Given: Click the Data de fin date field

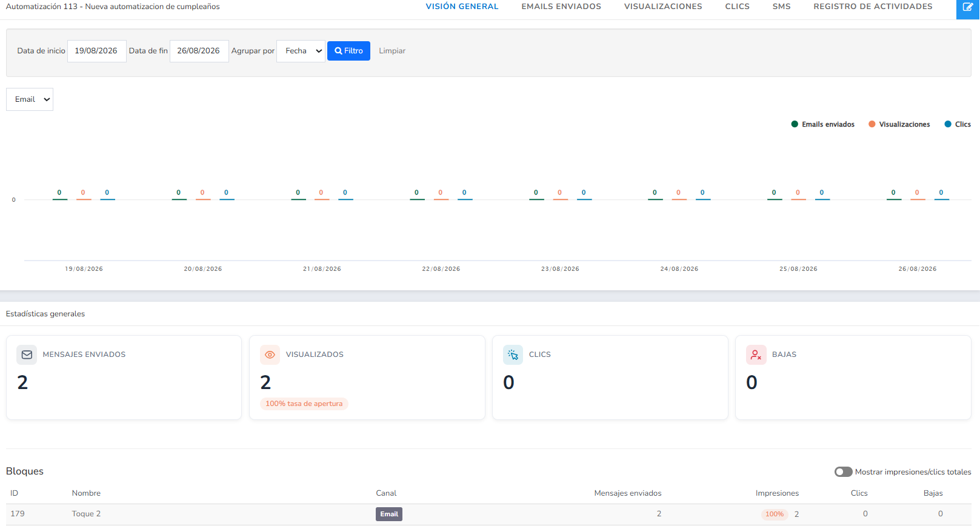Looking at the screenshot, I should tap(199, 51).
